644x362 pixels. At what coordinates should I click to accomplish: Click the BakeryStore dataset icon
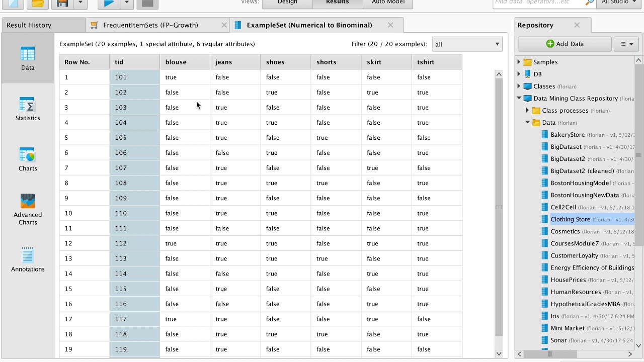click(544, 135)
